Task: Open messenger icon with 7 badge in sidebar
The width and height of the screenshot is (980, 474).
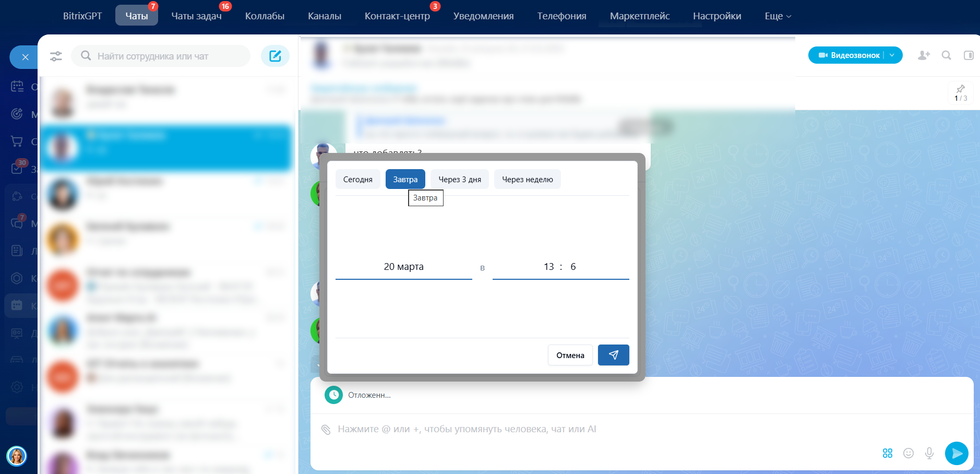Action: click(x=17, y=223)
